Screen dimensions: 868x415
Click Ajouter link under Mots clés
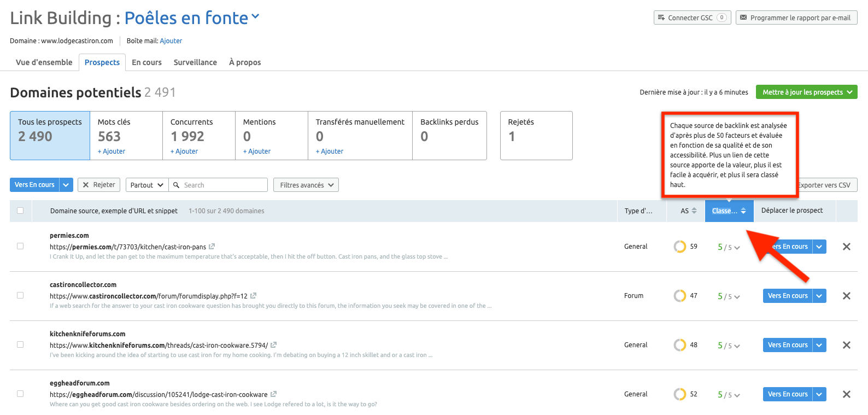click(112, 151)
